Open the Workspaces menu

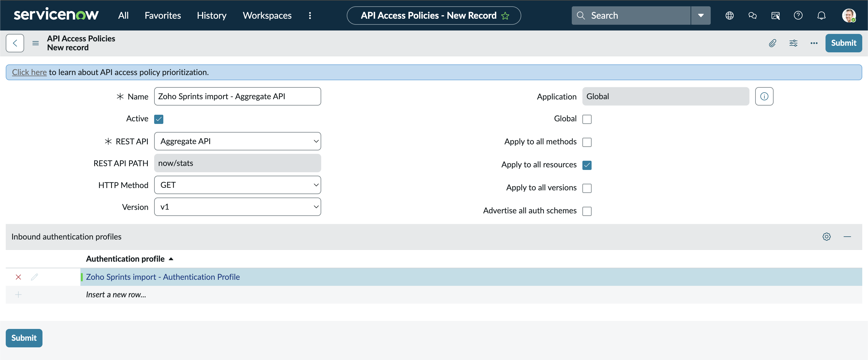(x=267, y=16)
